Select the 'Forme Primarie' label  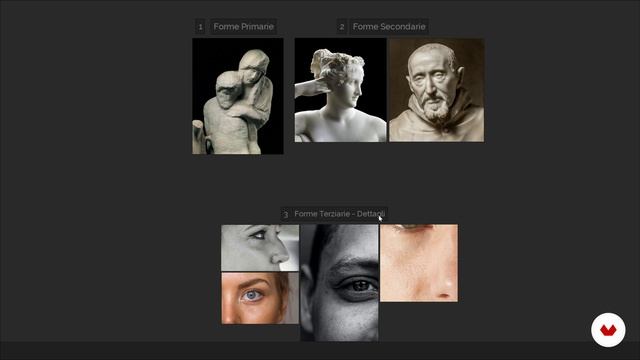[243, 27]
